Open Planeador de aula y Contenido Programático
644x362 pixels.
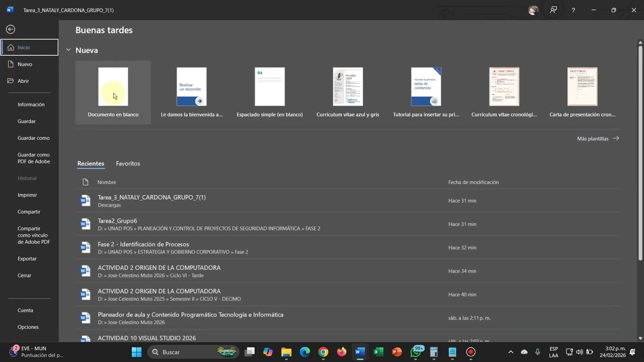[x=347, y=318]
